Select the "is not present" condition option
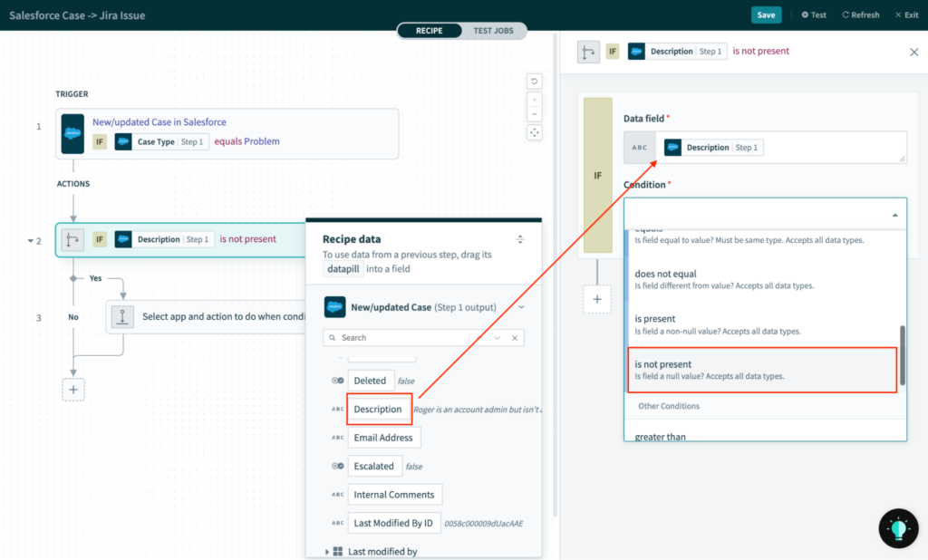Screen dimensions: 928x560 point(759,370)
